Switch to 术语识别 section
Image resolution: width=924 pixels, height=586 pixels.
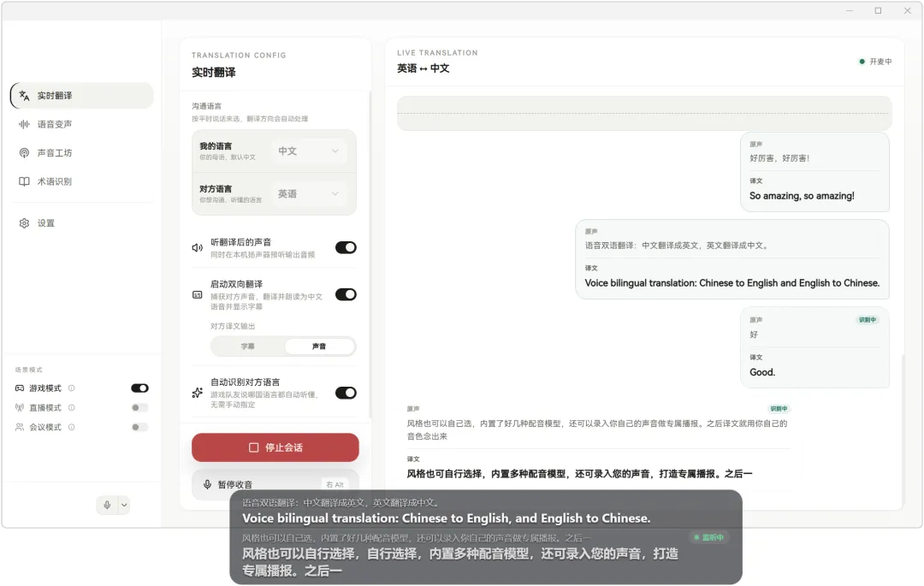click(x=82, y=181)
